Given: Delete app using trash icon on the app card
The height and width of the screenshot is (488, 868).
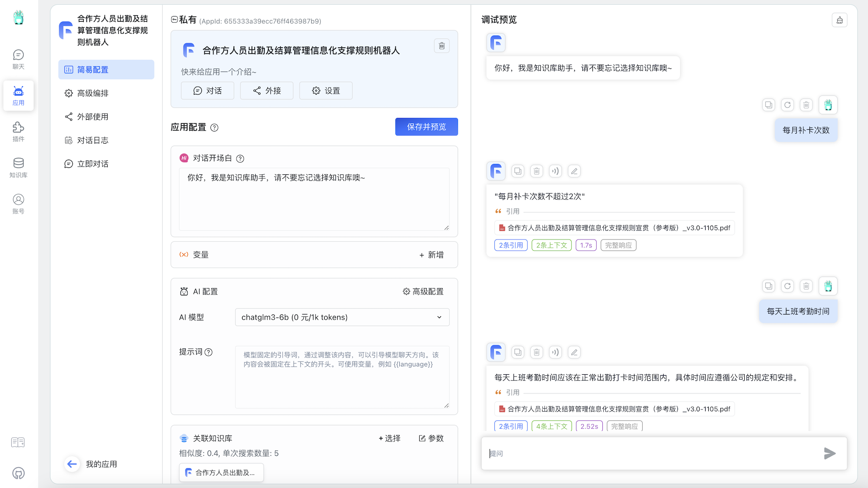Looking at the screenshot, I should (441, 46).
